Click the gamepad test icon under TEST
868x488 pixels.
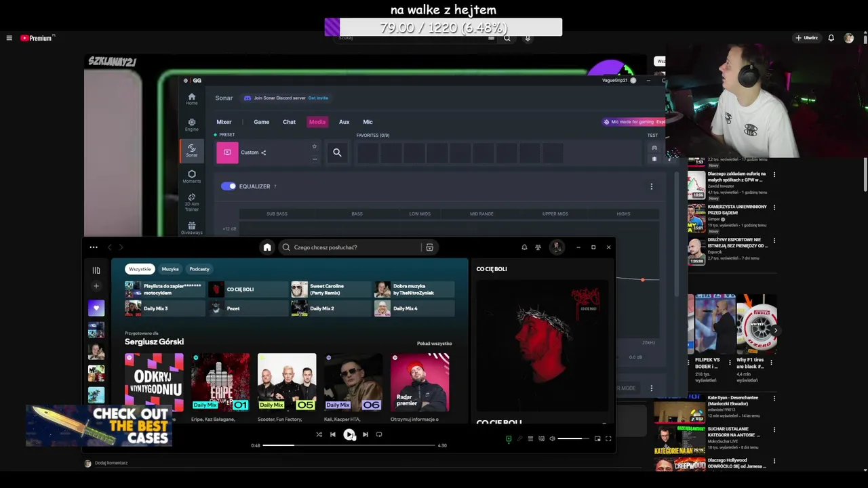point(654,148)
